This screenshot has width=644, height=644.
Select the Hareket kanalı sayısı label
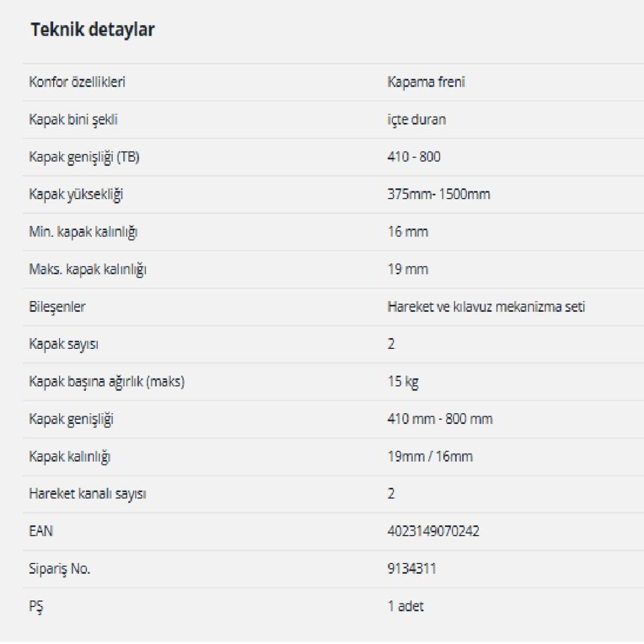(x=88, y=494)
